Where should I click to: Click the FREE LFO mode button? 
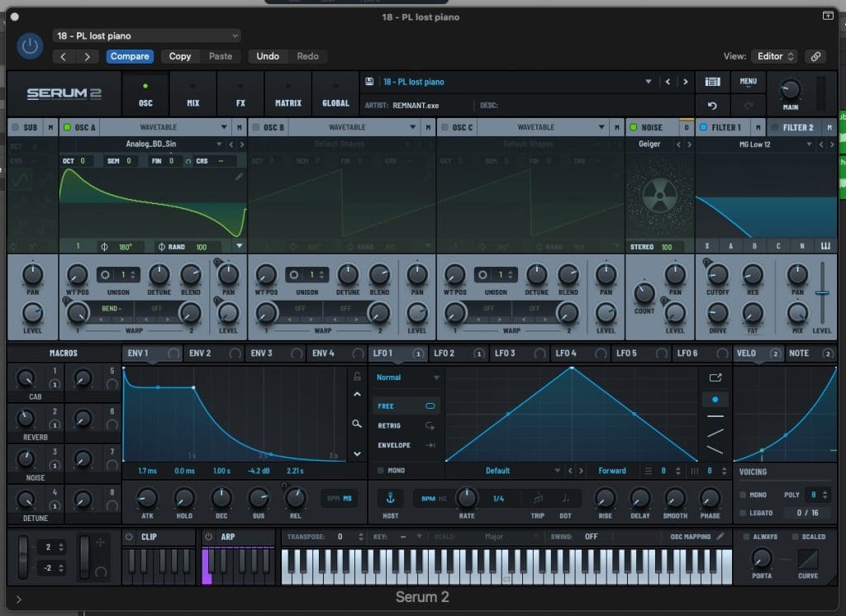pyautogui.click(x=406, y=405)
